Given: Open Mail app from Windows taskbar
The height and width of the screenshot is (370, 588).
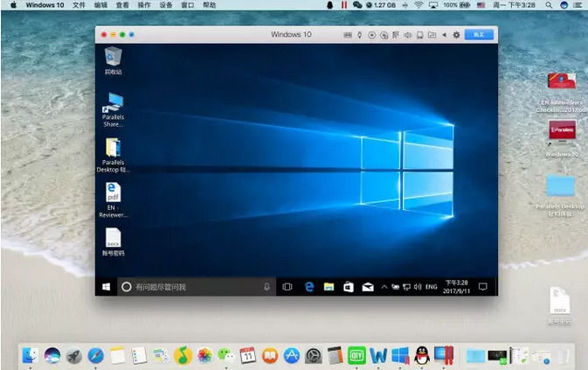Looking at the screenshot, I should coord(368,287).
